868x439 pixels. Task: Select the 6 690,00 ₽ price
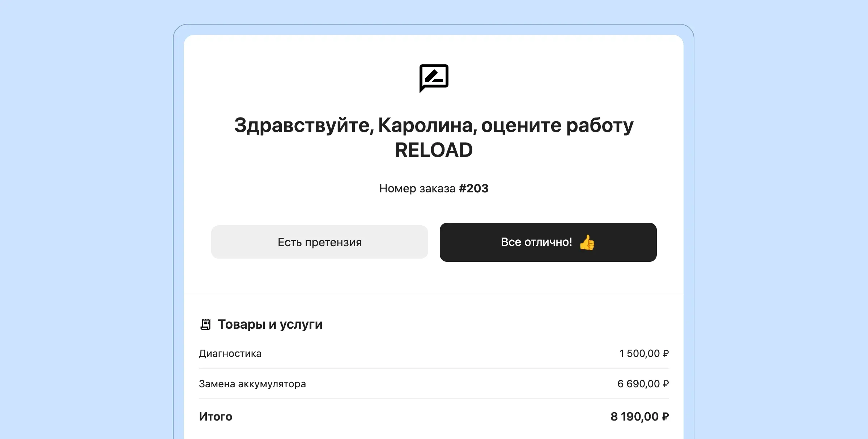643,384
